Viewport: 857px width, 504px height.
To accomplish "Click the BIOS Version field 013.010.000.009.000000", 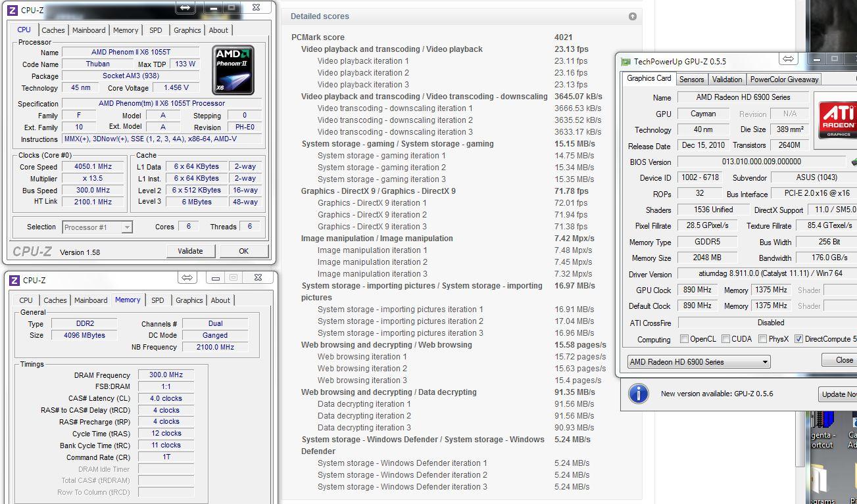I will tap(762, 162).
